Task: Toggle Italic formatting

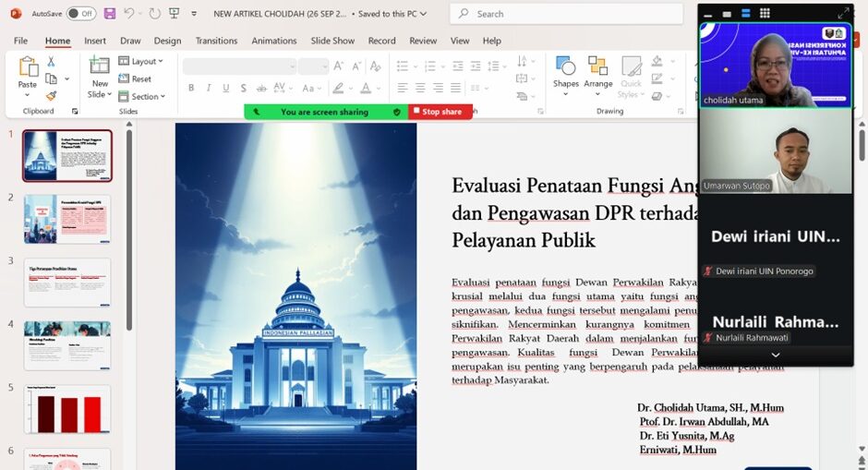Action: 209,88
